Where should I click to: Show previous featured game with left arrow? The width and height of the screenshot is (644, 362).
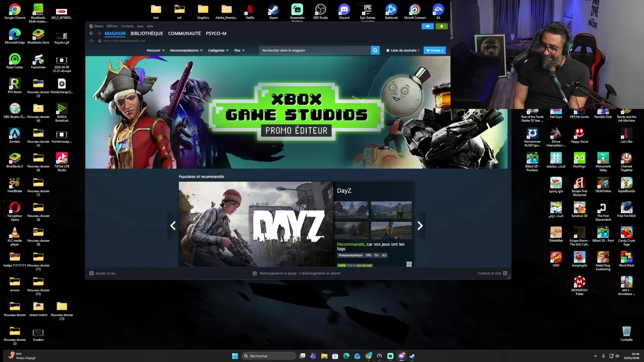pos(173,226)
